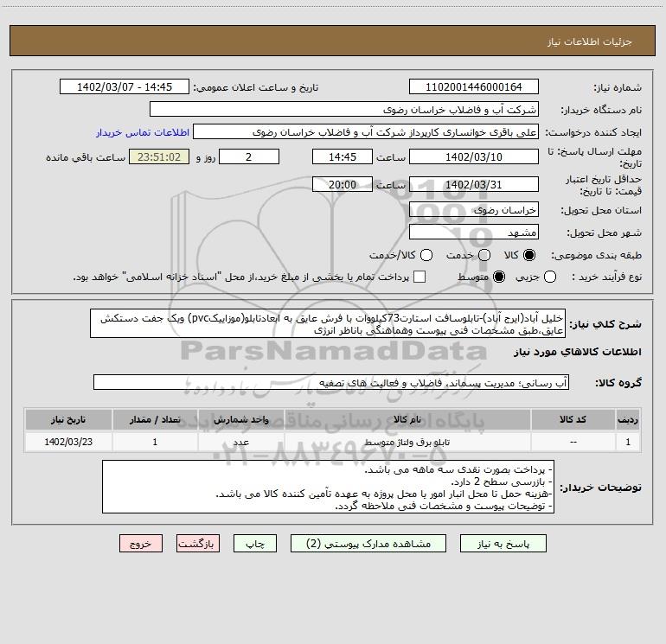Image resolution: width=666 pixels, height=644 pixels.
Task: Select the خدمت radio button
Action: pyautogui.click(x=484, y=255)
